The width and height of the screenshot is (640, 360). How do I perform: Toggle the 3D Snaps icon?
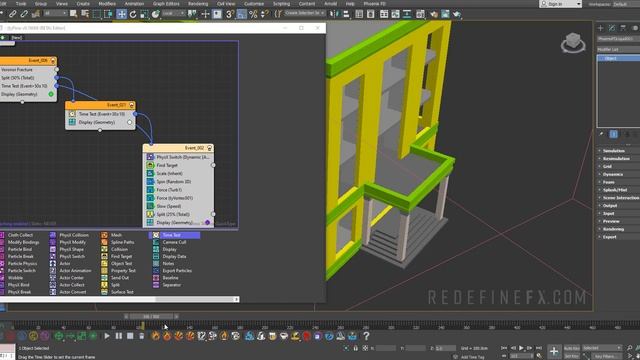click(x=230, y=14)
